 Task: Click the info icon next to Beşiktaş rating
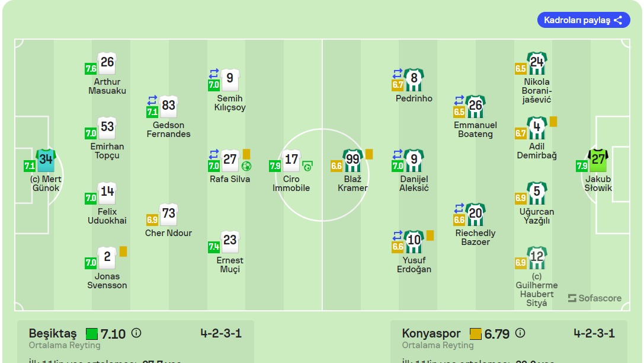pos(136,333)
